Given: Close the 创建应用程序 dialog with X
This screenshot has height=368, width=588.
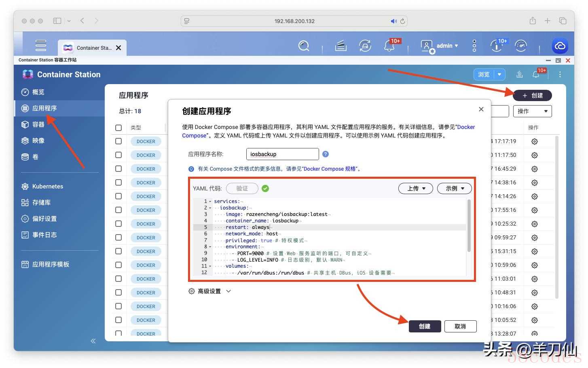Looking at the screenshot, I should coord(481,109).
